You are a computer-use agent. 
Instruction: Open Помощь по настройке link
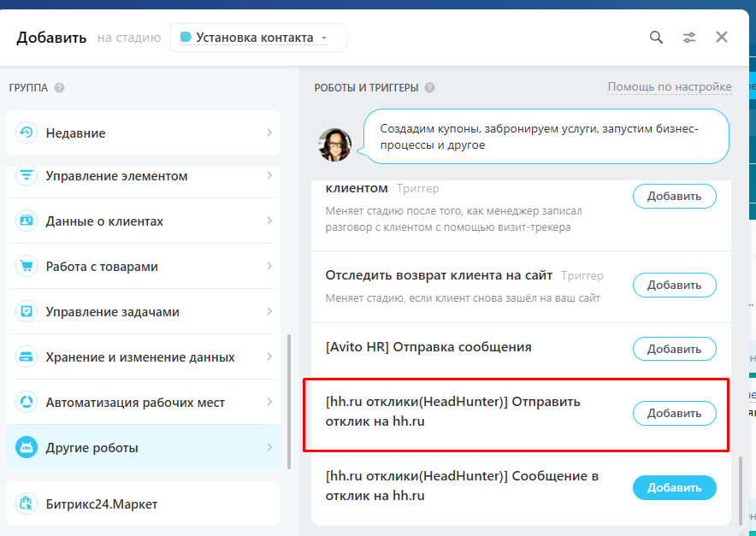click(670, 86)
